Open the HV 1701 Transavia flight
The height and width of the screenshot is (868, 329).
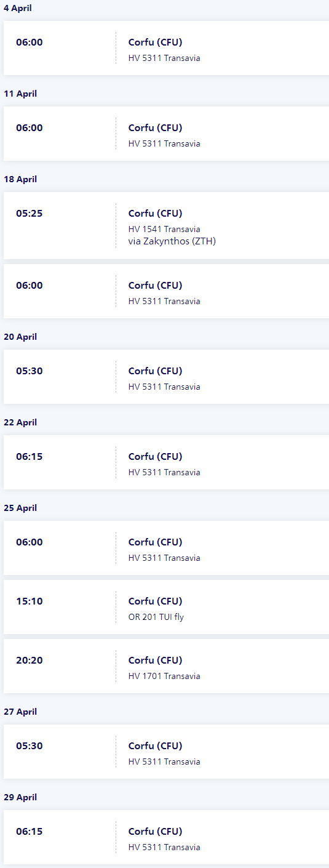[x=166, y=666]
